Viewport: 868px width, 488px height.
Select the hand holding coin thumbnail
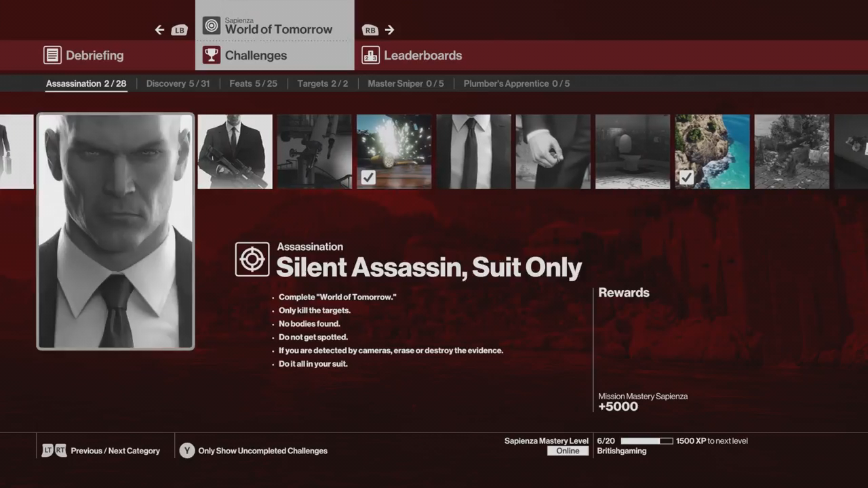point(553,151)
